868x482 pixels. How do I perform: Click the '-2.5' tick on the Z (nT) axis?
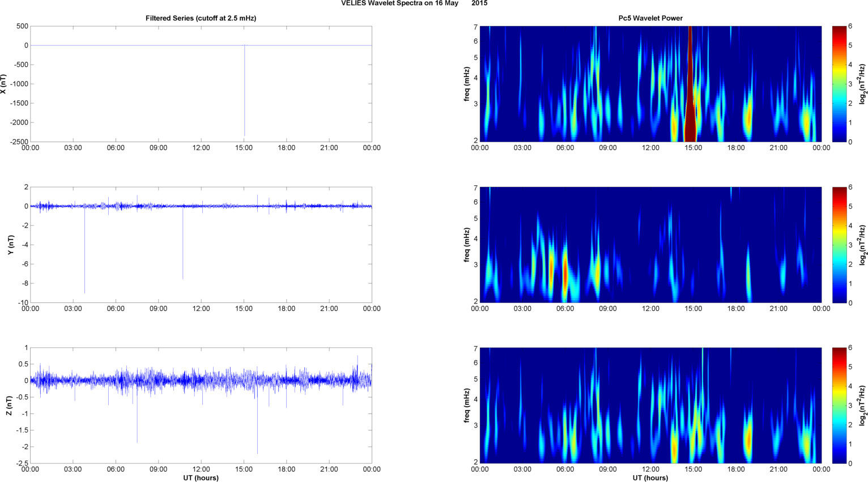pyautogui.click(x=21, y=463)
